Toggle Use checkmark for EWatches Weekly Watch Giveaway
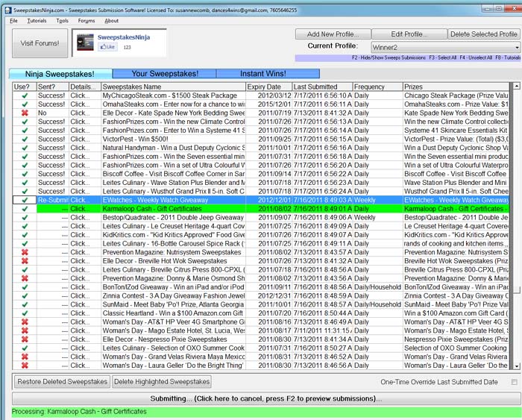 [x=25, y=200]
